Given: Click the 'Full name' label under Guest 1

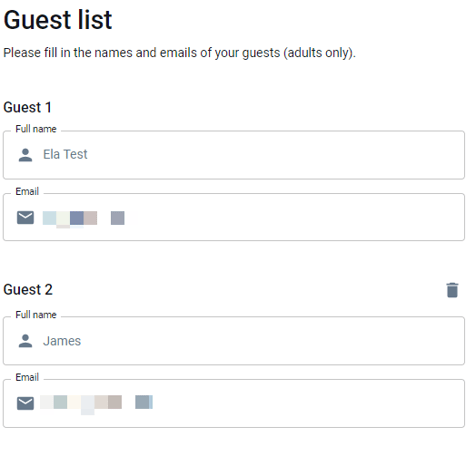Looking at the screenshot, I should 36,129.
